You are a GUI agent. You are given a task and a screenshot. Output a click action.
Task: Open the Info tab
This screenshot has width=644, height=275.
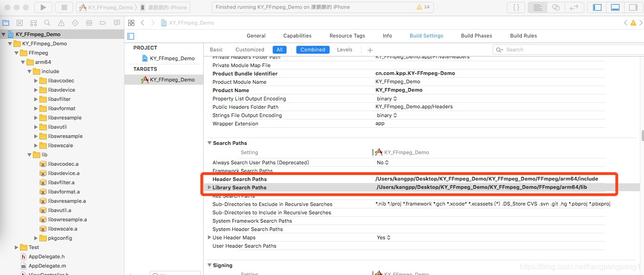(388, 36)
